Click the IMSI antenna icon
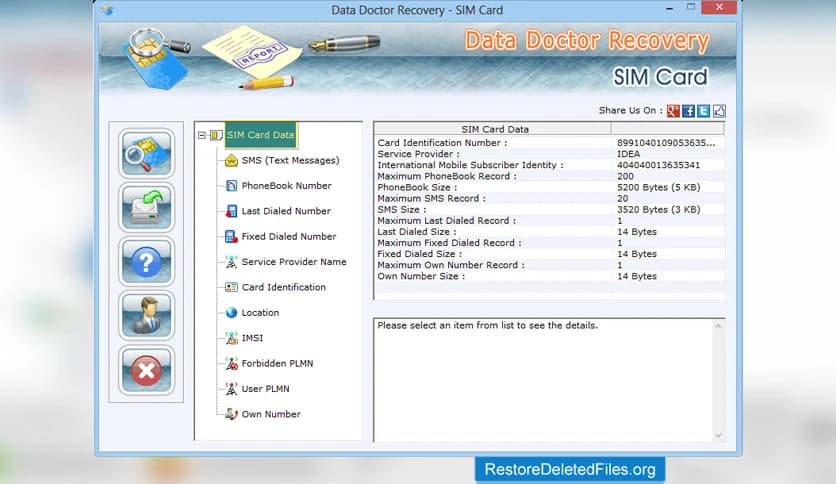Screen dimensions: 836x484 click(231, 338)
